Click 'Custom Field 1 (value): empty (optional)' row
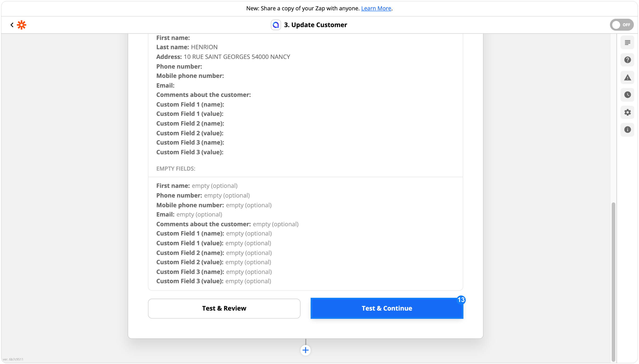The width and height of the screenshot is (639, 364). coord(214,243)
